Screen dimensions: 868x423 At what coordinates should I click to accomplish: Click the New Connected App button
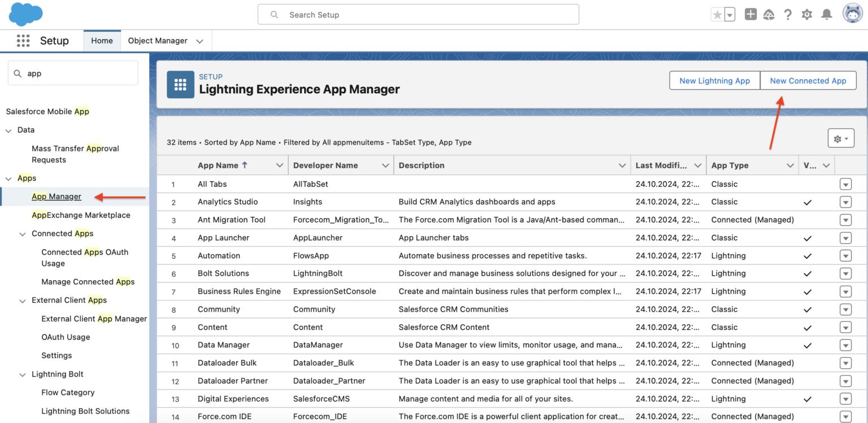tap(808, 80)
